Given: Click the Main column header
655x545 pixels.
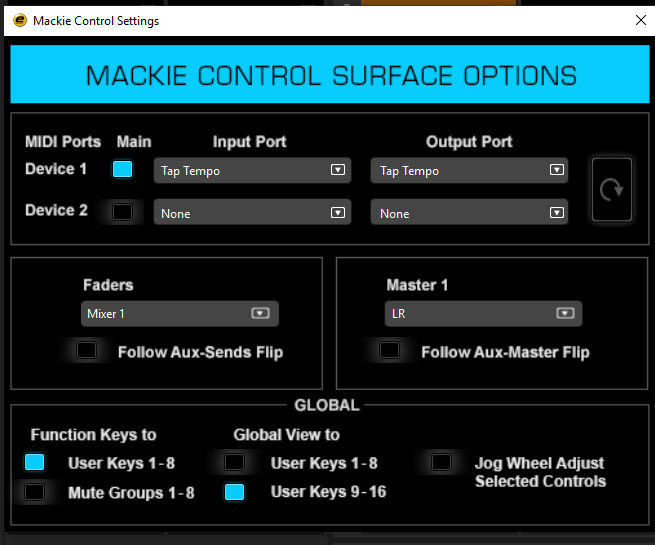Looking at the screenshot, I should (x=134, y=142).
